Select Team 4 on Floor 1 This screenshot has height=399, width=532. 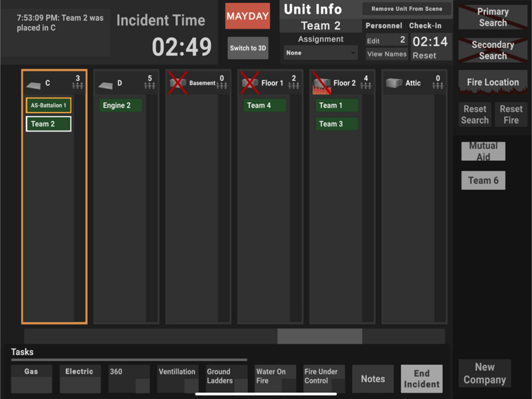pyautogui.click(x=264, y=105)
